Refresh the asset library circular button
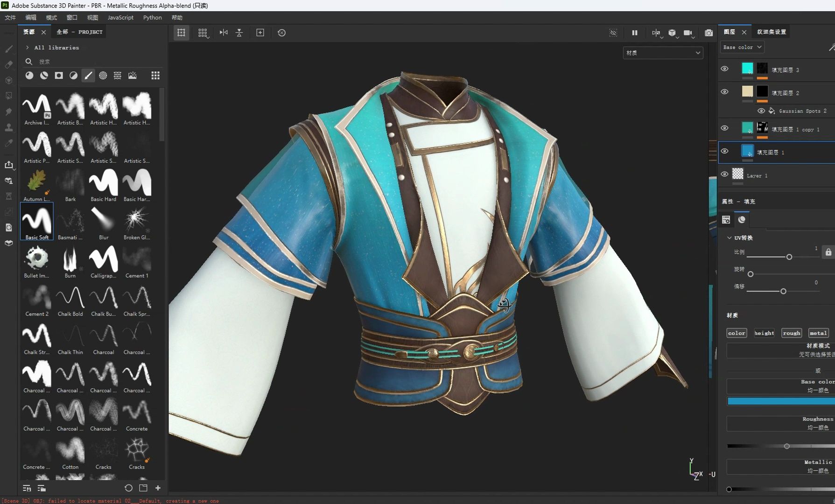The width and height of the screenshot is (835, 504). point(128,488)
